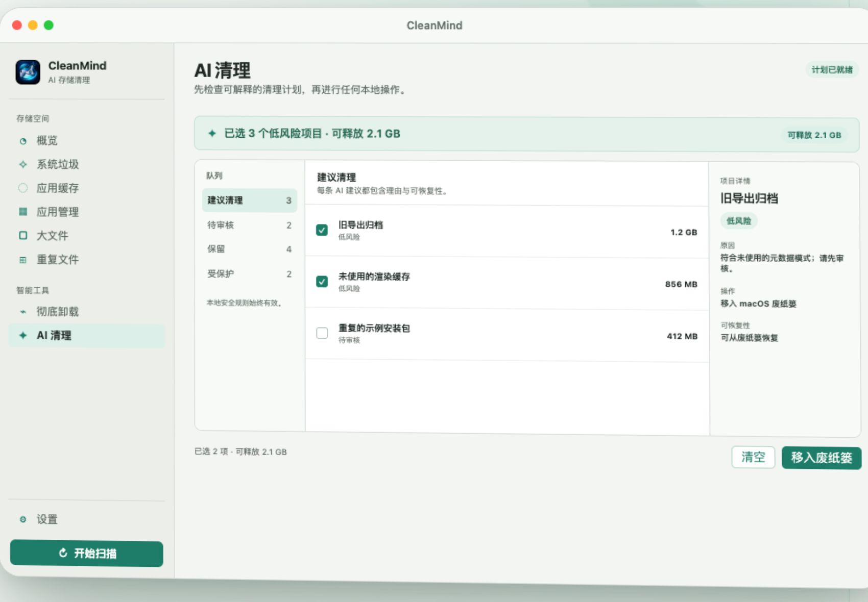This screenshot has width=868, height=602.
Task: Select the 应用缓存 circle icon
Action: [x=23, y=188]
